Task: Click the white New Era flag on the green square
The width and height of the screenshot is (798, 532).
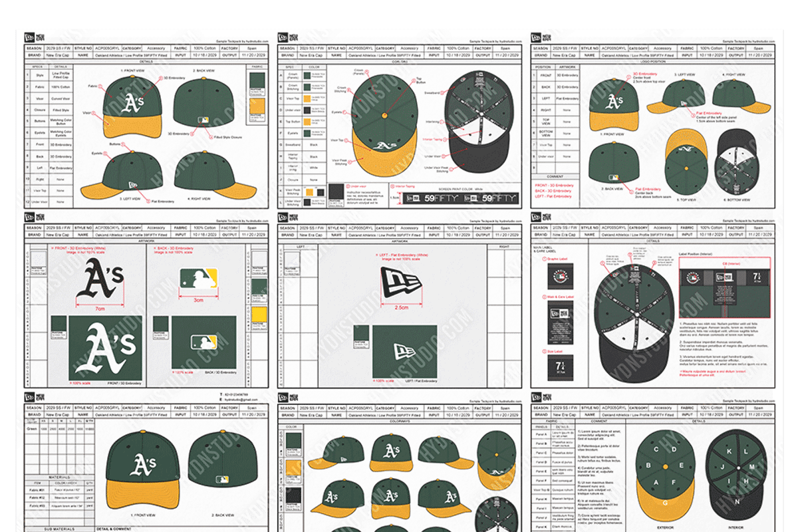Action: [403, 350]
